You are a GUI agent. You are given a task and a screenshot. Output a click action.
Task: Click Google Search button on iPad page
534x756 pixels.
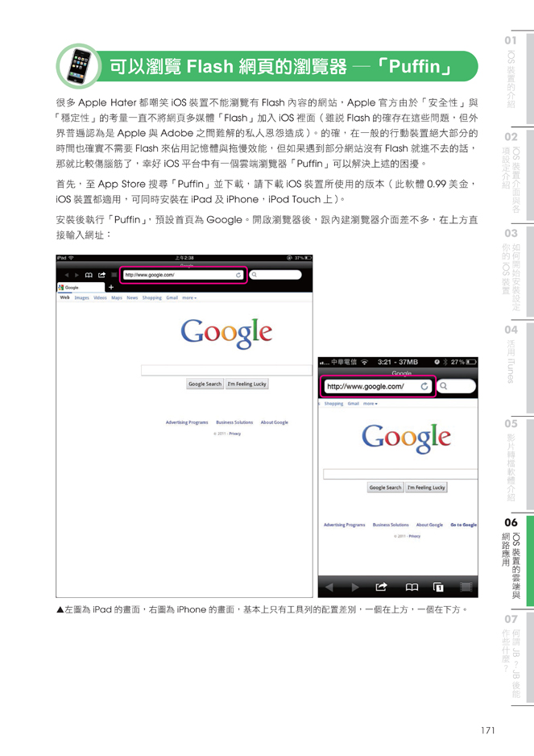click(205, 384)
